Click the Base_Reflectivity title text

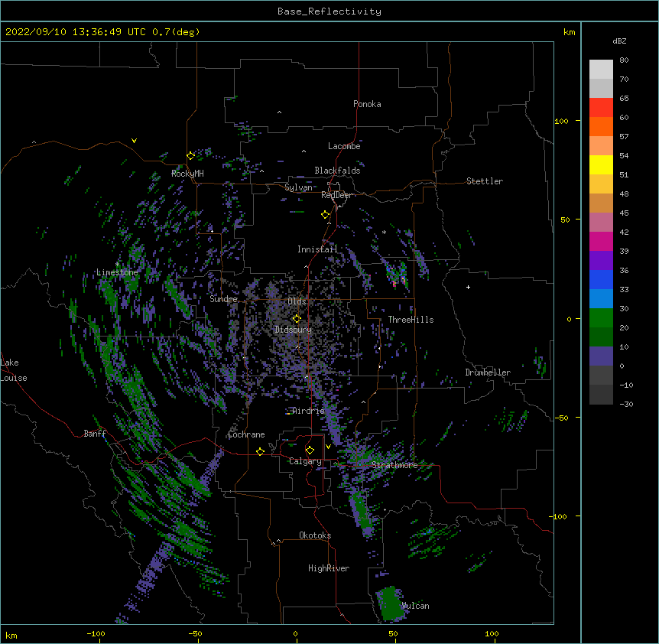(329, 11)
